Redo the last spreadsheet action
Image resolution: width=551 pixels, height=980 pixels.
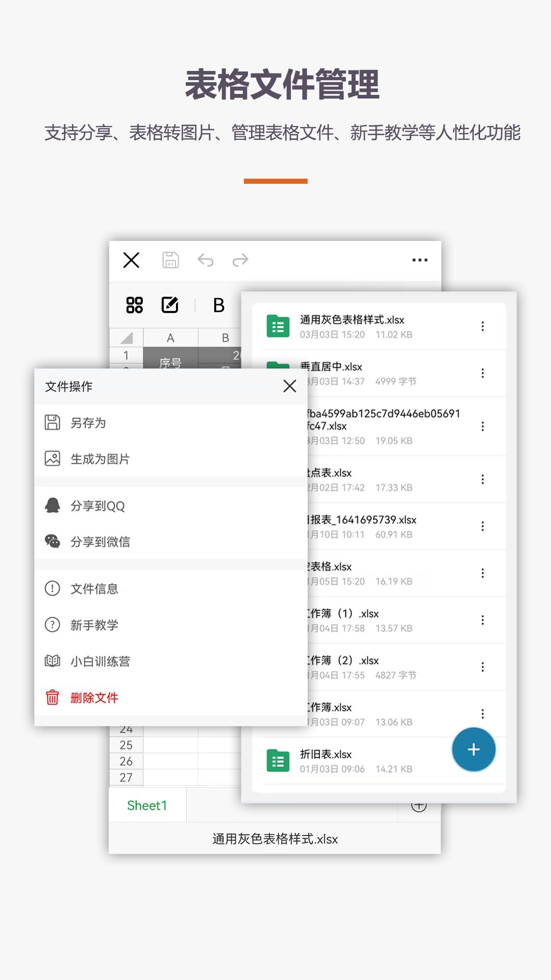pyautogui.click(x=240, y=260)
